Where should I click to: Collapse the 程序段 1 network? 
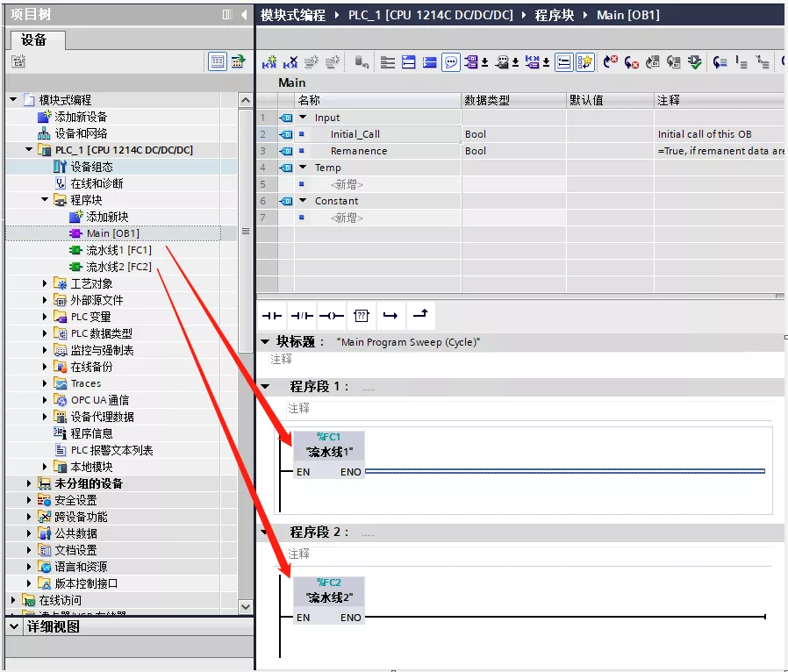265,386
